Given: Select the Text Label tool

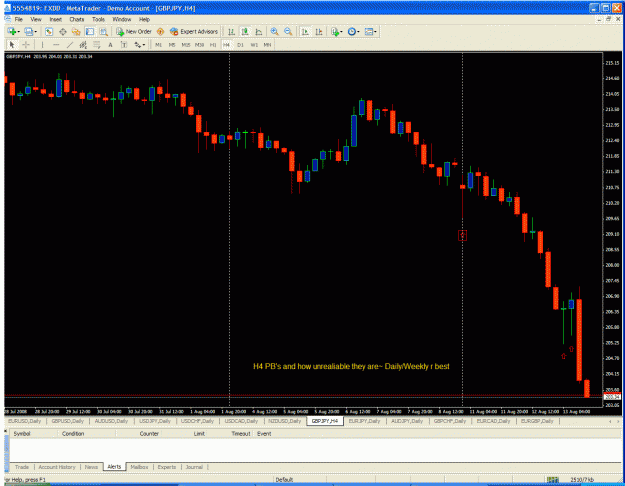Looking at the screenshot, I should point(124,45).
